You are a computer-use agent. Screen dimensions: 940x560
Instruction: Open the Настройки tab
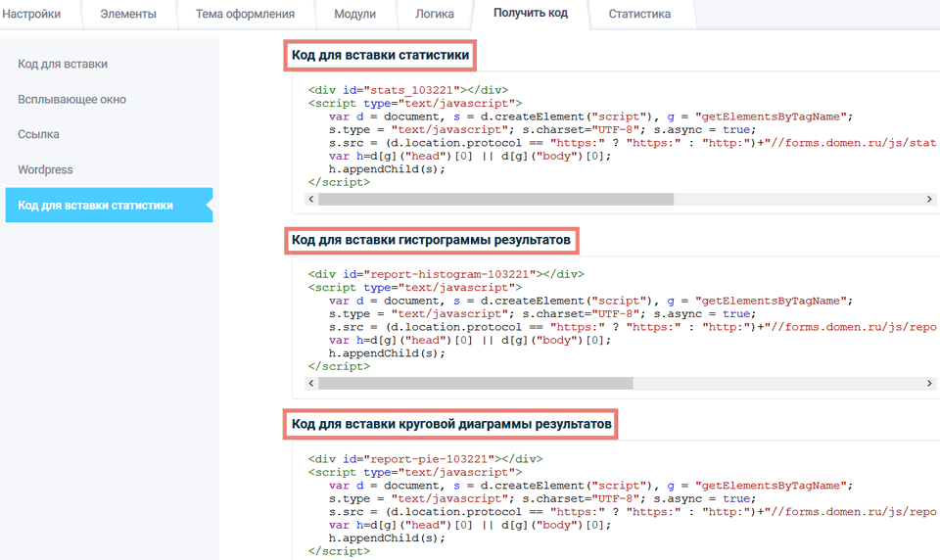31,15
